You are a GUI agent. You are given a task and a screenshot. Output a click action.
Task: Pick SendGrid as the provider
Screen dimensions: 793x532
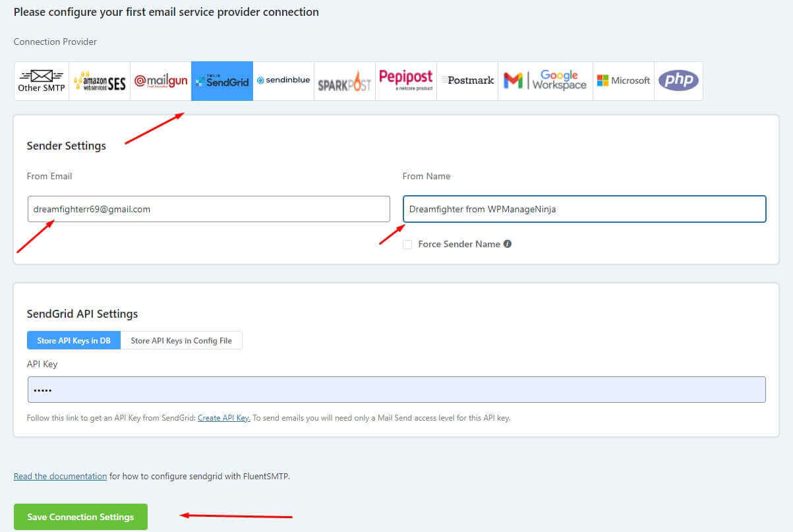[x=222, y=81]
